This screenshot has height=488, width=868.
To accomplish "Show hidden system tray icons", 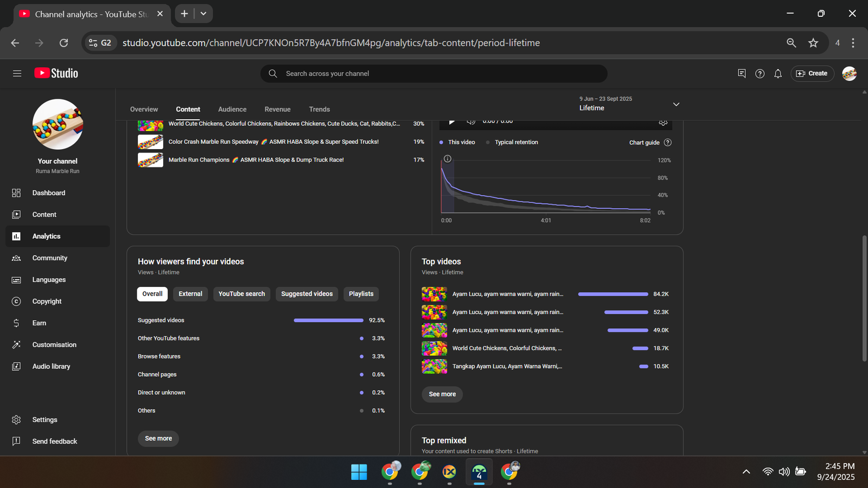I will click(x=746, y=472).
